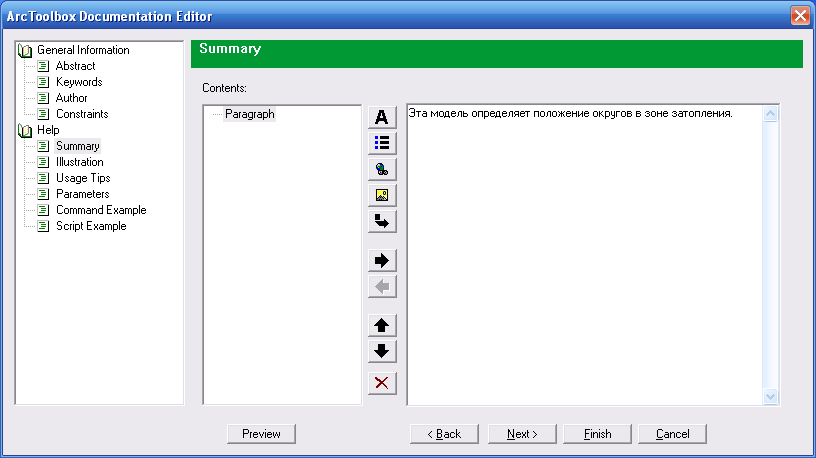Select the Paragraph item in Contents
Image resolution: width=816 pixels, height=458 pixels.
pyautogui.click(x=250, y=114)
